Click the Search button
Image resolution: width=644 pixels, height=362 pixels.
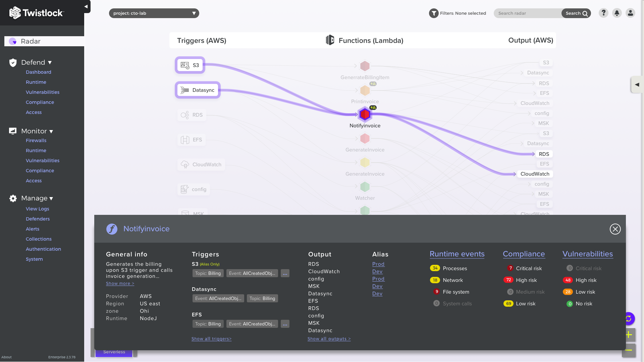point(576,13)
